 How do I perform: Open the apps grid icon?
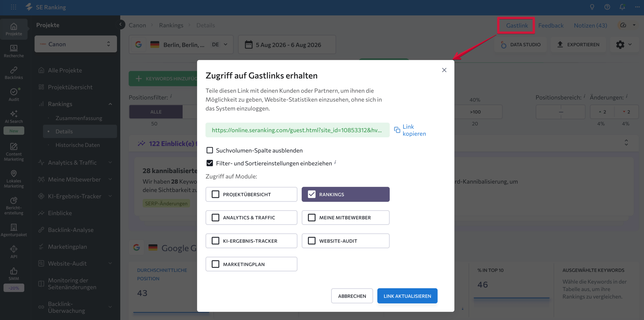click(14, 7)
